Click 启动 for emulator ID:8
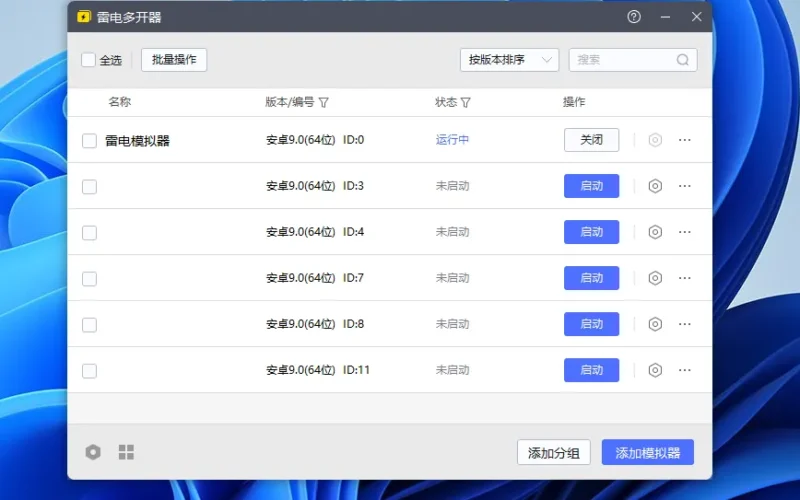Screen dimensions: 800x500 click(591, 324)
